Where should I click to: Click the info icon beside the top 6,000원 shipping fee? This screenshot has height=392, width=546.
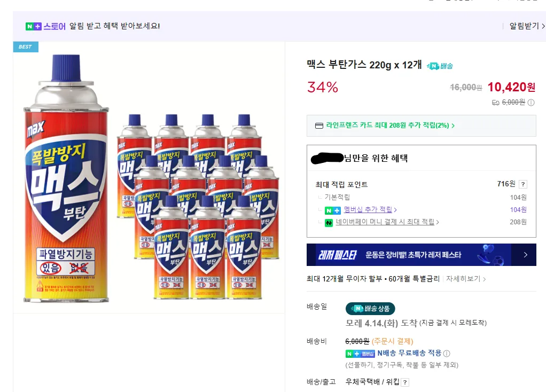pyautogui.click(x=532, y=103)
